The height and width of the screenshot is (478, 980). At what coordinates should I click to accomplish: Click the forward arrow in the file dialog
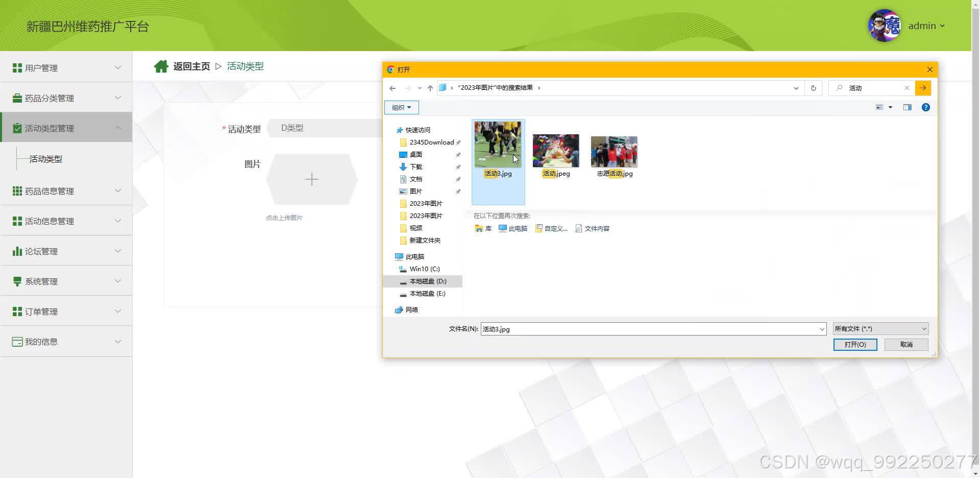pos(407,88)
